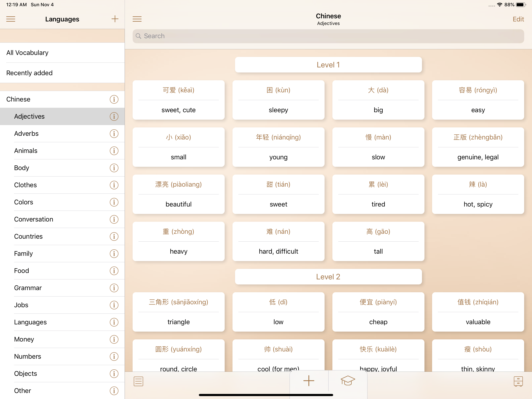Viewport: 532px width, 399px height.
Task: Show info for Family category
Action: 114,254
